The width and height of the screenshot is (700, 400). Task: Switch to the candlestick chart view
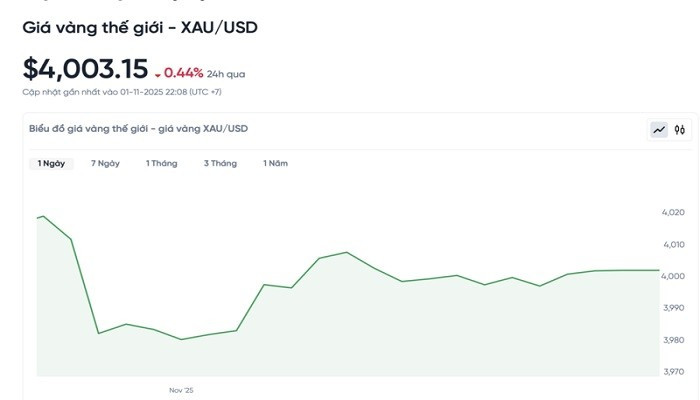click(x=680, y=129)
